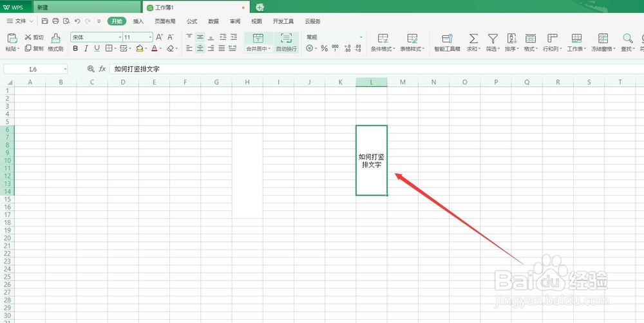Toggle top vertical alignment
The height and width of the screenshot is (323, 644).
(189, 37)
